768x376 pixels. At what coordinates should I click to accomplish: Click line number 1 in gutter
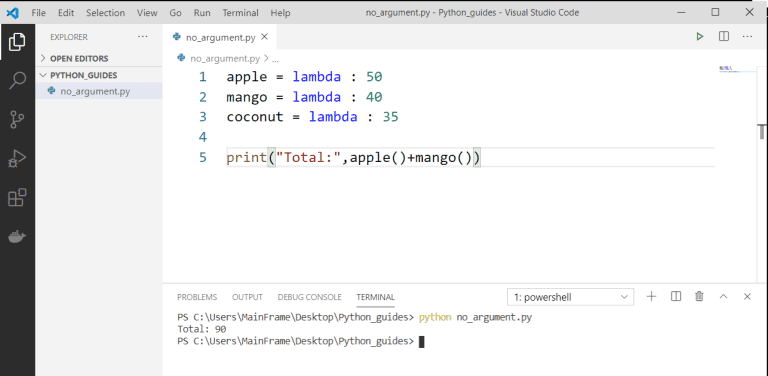click(x=202, y=77)
